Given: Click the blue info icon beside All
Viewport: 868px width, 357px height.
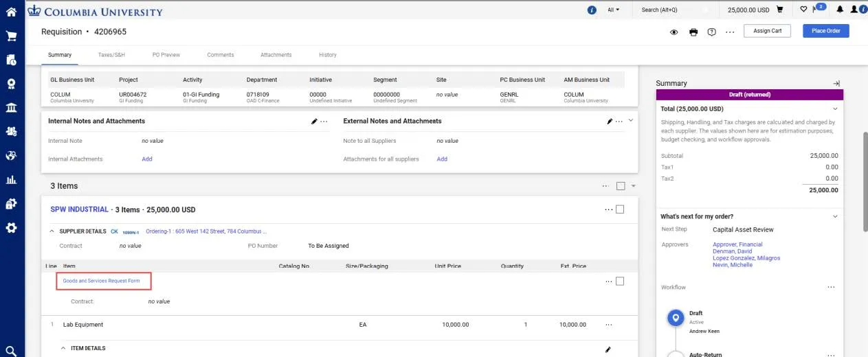Looking at the screenshot, I should click(x=592, y=10).
